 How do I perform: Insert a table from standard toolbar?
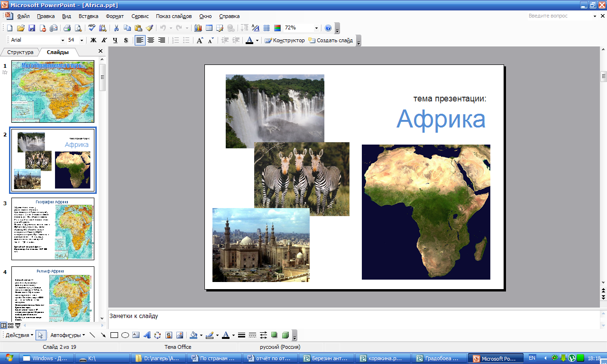click(209, 28)
